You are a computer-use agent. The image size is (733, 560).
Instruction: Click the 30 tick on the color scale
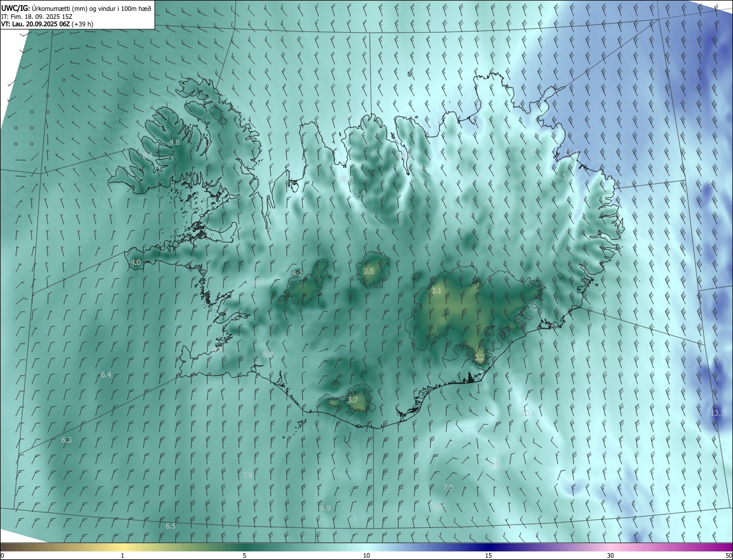tap(610, 555)
